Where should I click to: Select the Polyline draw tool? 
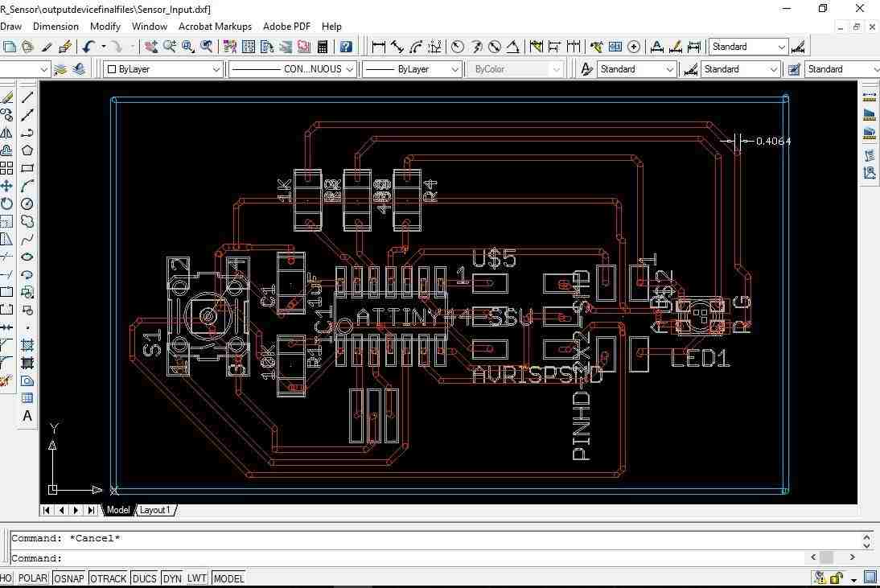coord(27,133)
